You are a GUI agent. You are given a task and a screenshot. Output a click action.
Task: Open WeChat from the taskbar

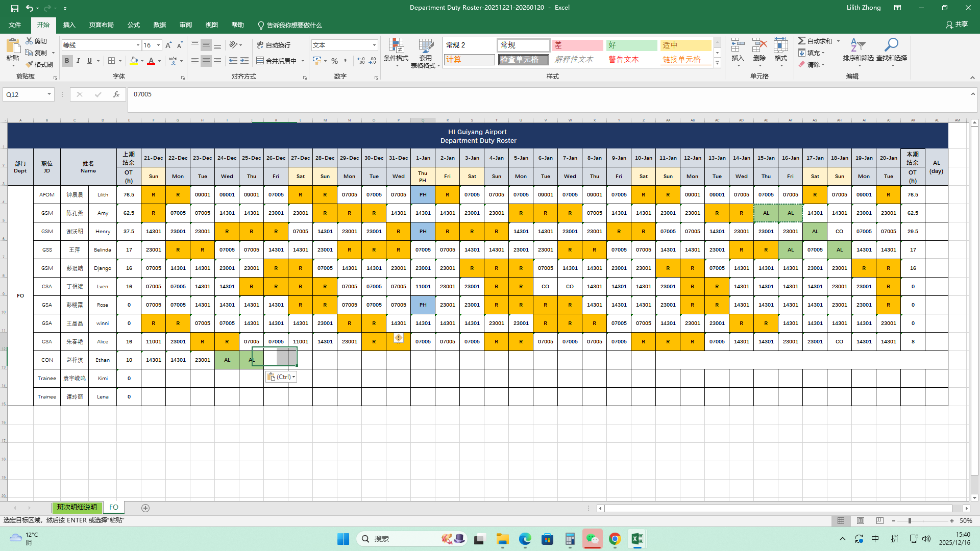(x=592, y=539)
